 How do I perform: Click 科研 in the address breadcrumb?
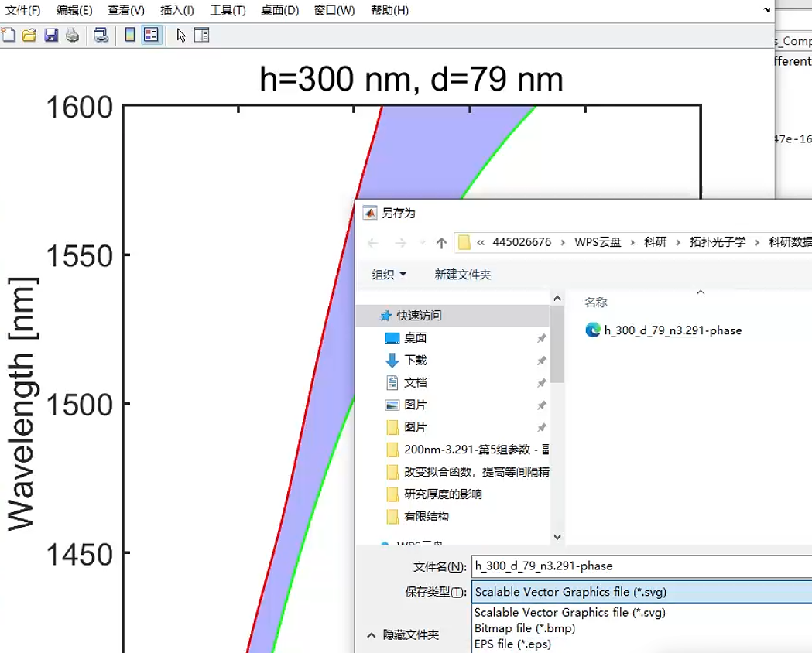click(655, 242)
